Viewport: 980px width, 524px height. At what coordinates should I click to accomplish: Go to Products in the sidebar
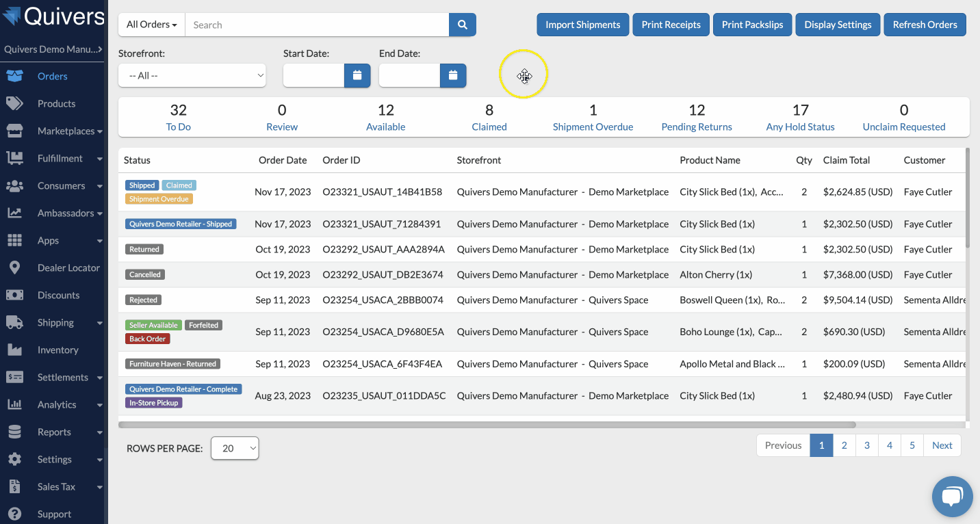[57, 103]
